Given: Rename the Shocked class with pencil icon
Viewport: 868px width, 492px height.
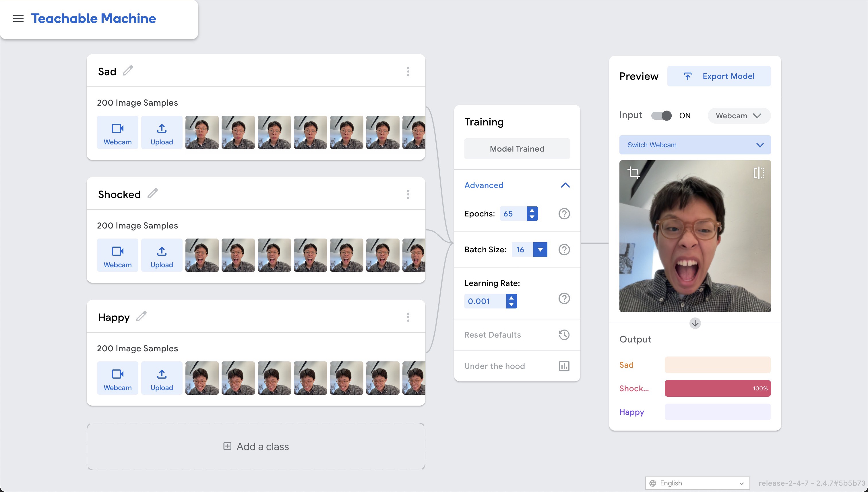Looking at the screenshot, I should [x=153, y=194].
